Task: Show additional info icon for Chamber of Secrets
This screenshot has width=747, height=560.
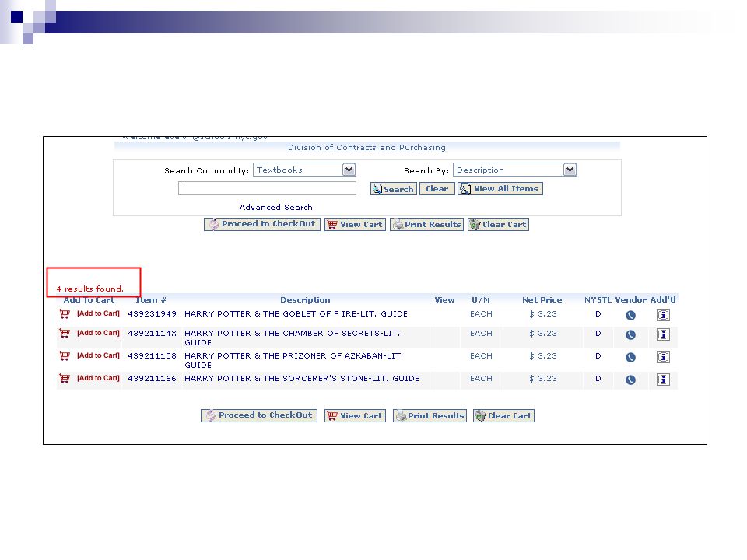Action: coord(663,334)
